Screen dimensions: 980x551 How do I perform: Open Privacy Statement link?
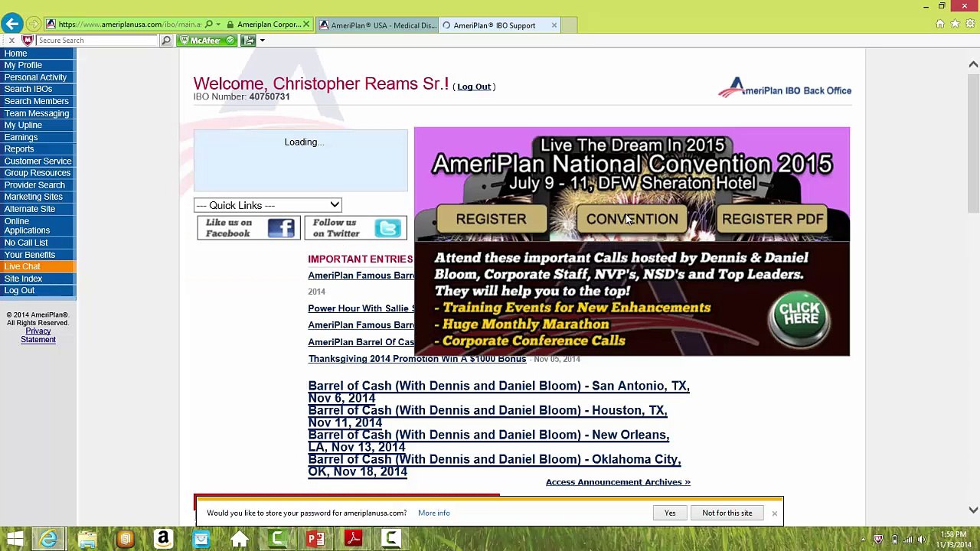[38, 335]
